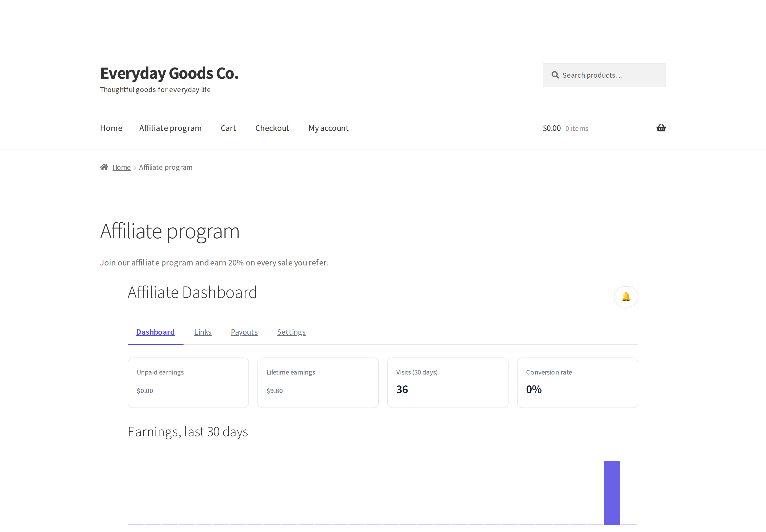
Task: Go to Home in main navigation
Action: (x=111, y=128)
